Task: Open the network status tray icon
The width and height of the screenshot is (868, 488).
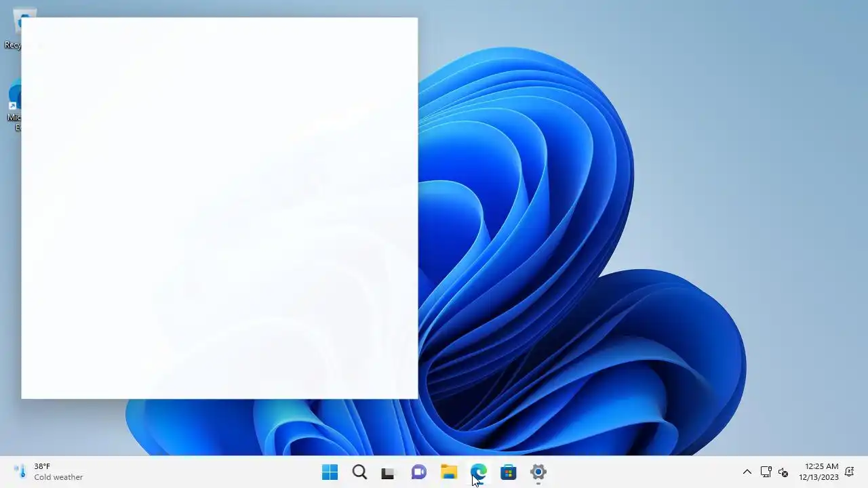Action: (x=766, y=472)
